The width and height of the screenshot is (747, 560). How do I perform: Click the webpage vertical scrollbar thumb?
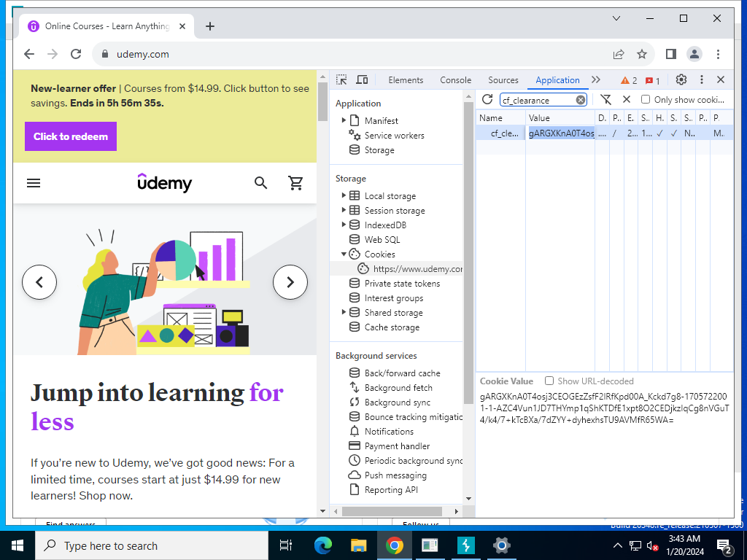(322, 101)
